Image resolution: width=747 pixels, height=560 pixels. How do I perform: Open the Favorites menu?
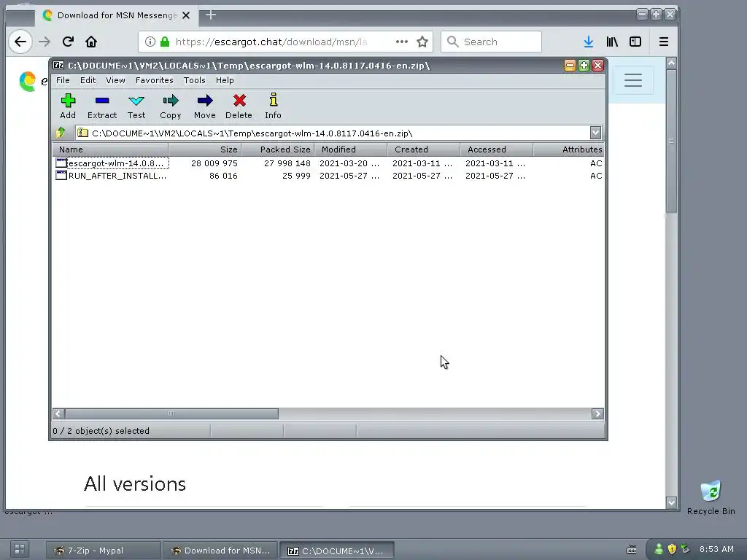(155, 80)
